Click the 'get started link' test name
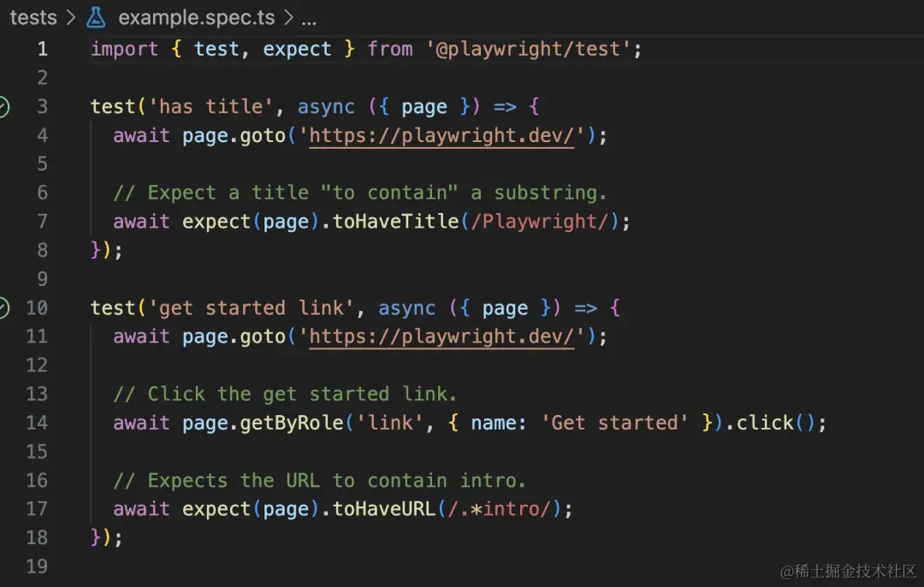 coord(251,308)
